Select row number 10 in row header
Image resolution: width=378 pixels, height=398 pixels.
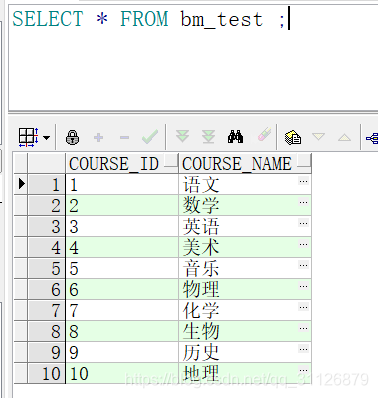click(x=46, y=373)
